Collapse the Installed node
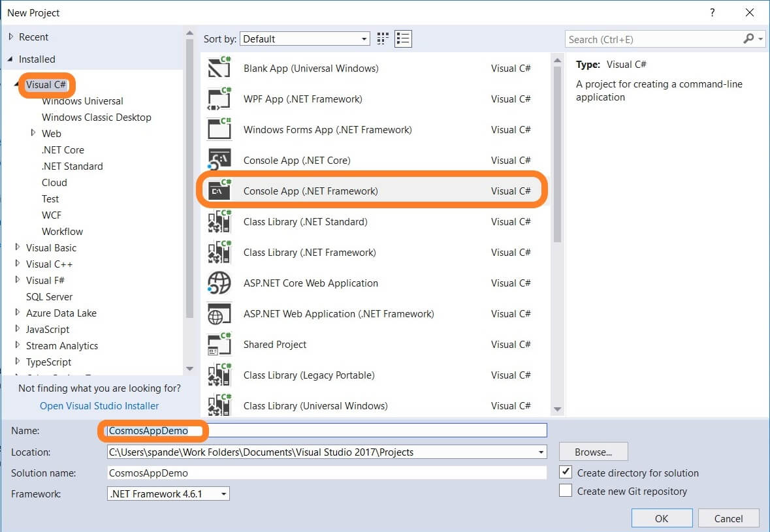 click(10, 59)
